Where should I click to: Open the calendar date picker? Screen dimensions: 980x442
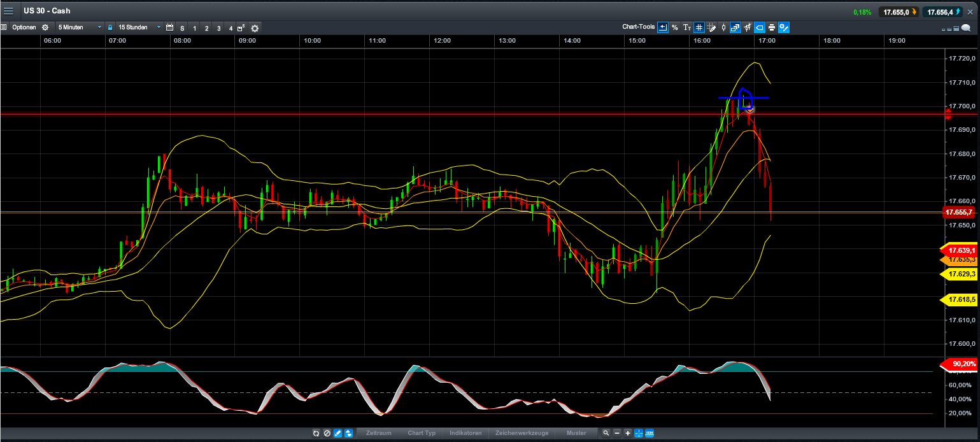(x=169, y=27)
